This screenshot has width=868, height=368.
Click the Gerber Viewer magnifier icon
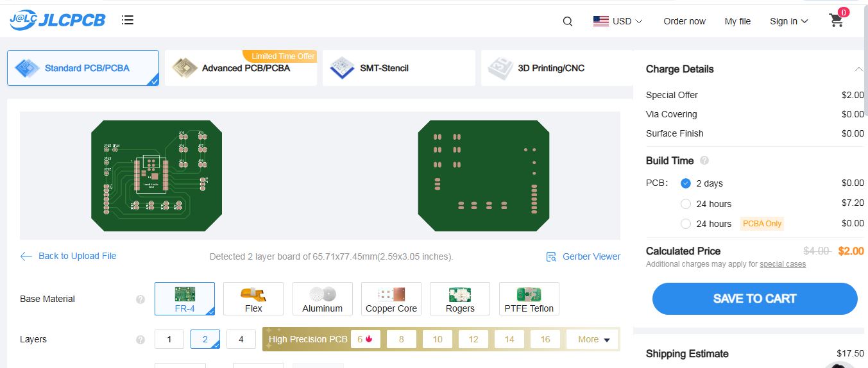click(551, 256)
